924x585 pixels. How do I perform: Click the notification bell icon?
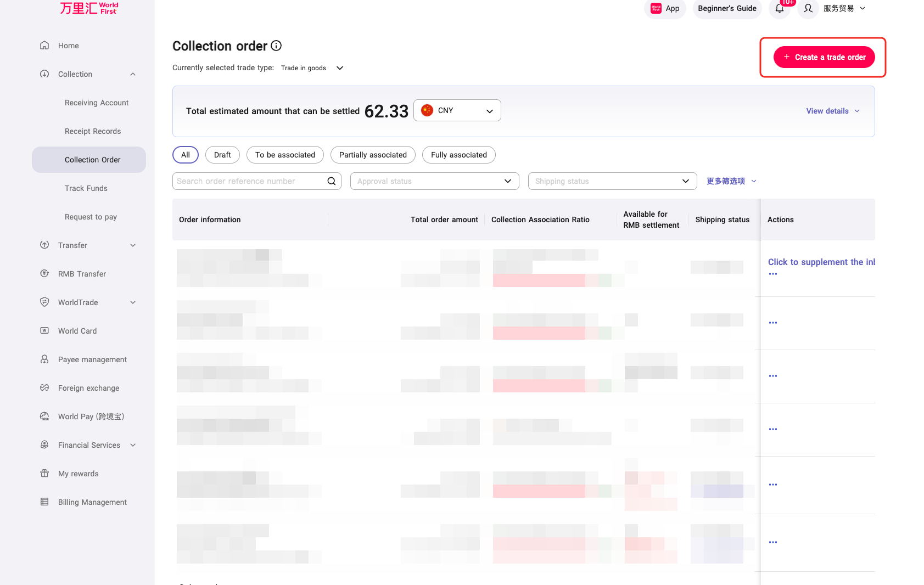tap(779, 8)
